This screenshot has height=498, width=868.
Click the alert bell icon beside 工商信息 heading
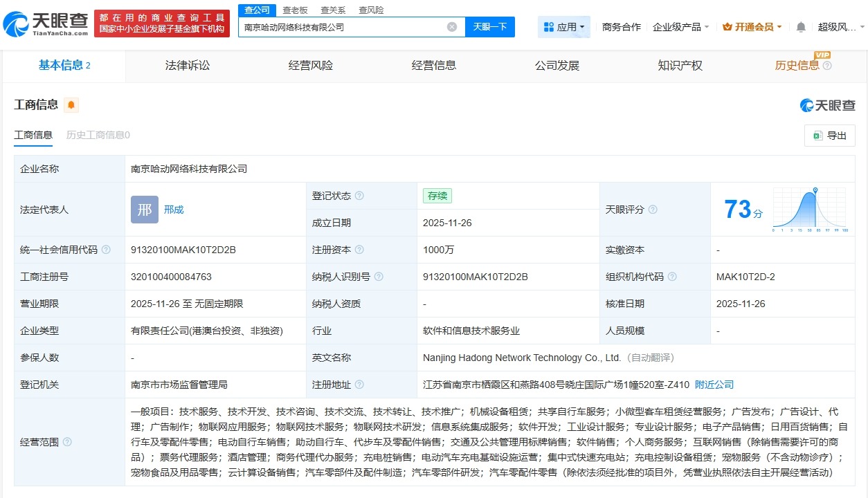[x=73, y=104]
